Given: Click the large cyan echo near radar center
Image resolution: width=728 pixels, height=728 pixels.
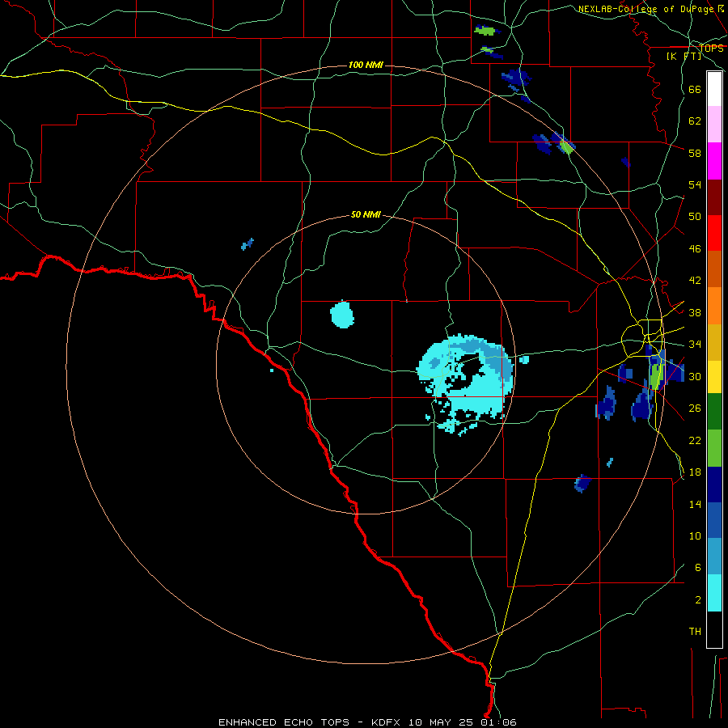Looking at the screenshot, I should click(466, 383).
